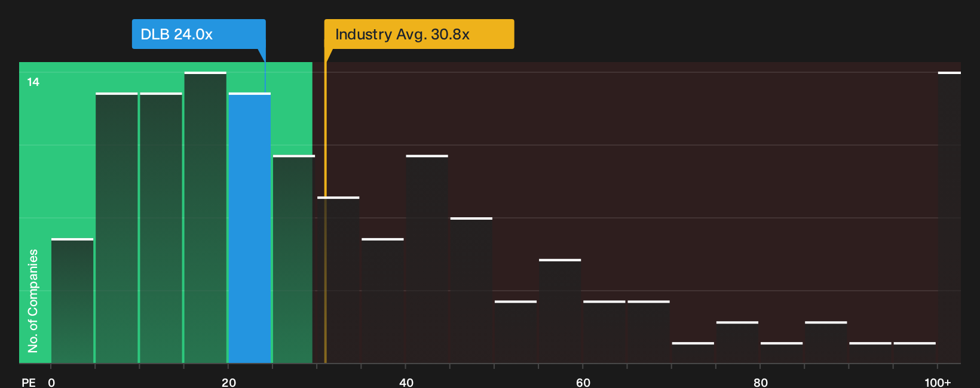Screen dimensions: 980x388
Task: Click the '20' x-axis tick label
Action: [x=229, y=382]
